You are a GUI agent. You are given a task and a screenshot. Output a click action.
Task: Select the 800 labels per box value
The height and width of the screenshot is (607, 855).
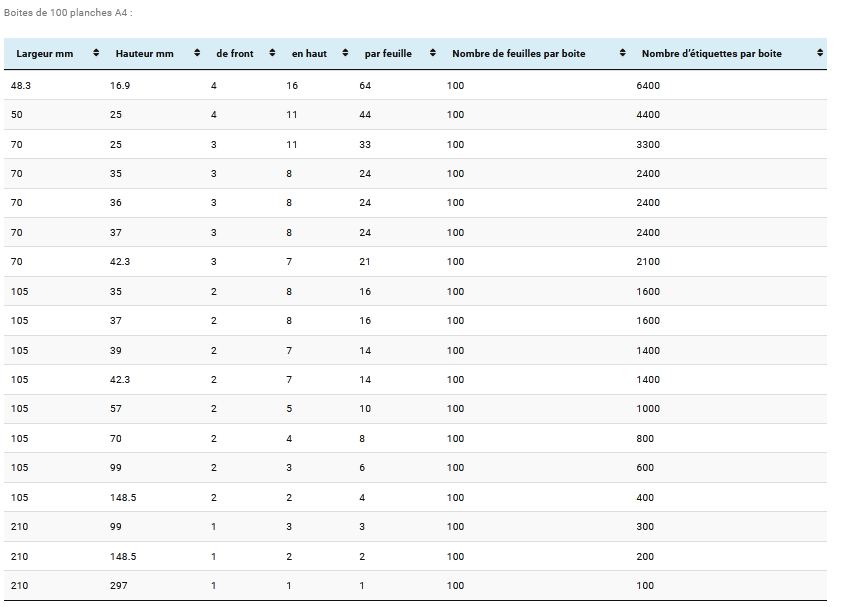pos(645,438)
